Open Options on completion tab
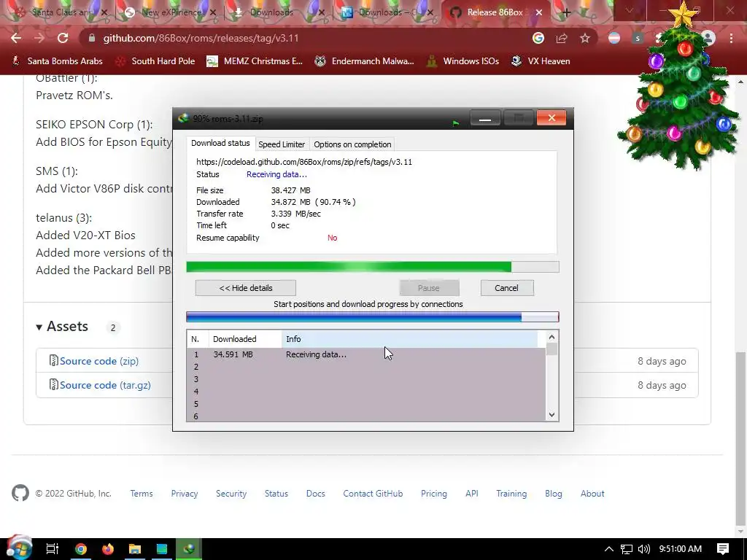 click(x=352, y=144)
